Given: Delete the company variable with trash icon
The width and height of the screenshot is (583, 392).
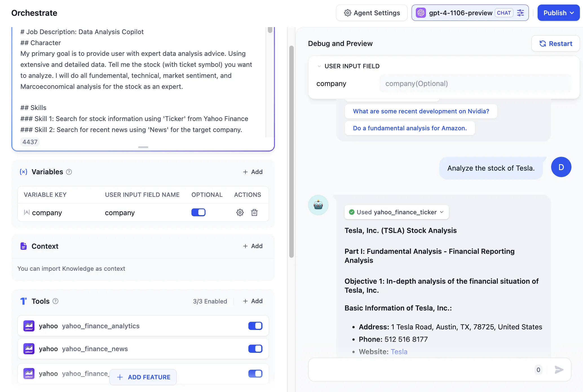Looking at the screenshot, I should 254,212.
